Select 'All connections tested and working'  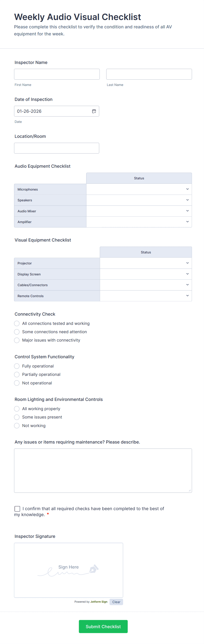click(x=17, y=324)
